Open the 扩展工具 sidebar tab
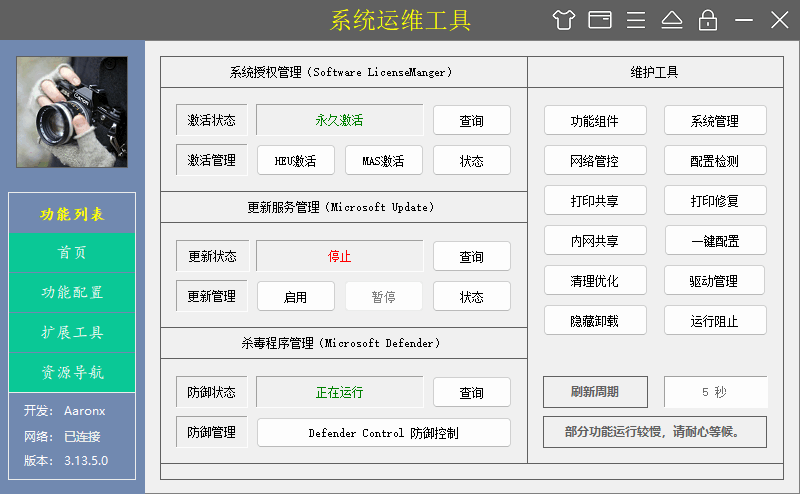This screenshot has height=494, width=800. [x=72, y=333]
